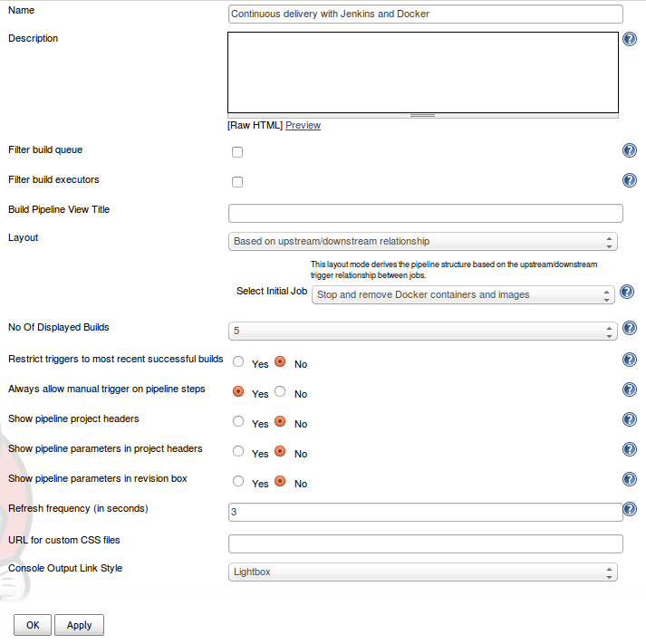This screenshot has width=646, height=644.
Task: Select Yes for parameters in project headers
Action: click(x=238, y=451)
